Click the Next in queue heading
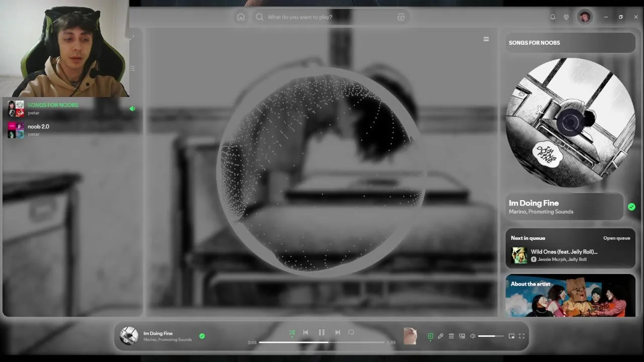Screen dimensions: 644x362 pyautogui.click(x=528, y=238)
